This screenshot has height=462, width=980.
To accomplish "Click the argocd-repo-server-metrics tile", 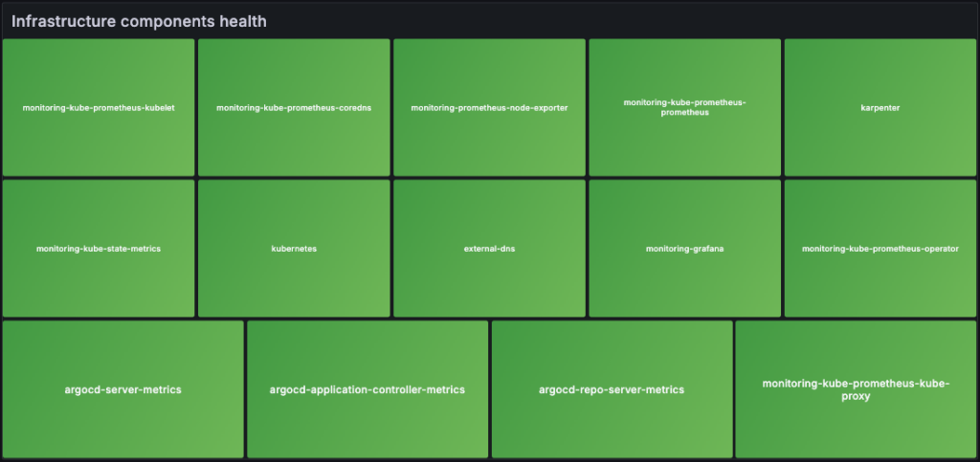I will coord(612,389).
